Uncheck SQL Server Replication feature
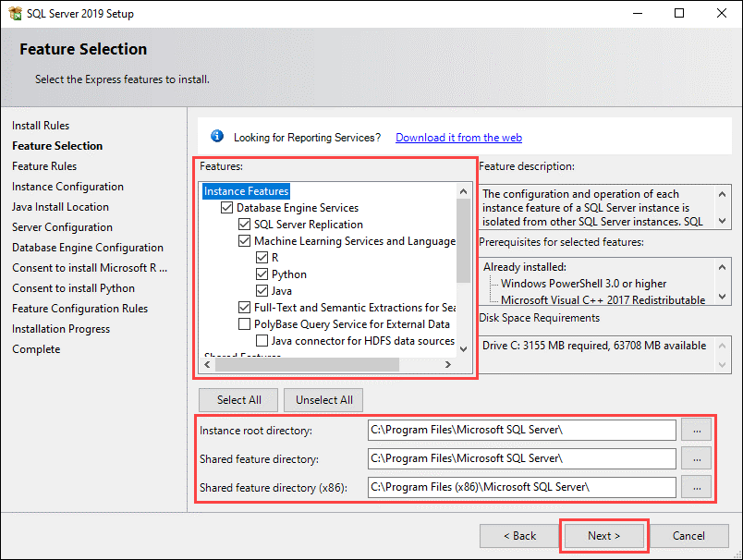The image size is (743, 560). coord(244,224)
